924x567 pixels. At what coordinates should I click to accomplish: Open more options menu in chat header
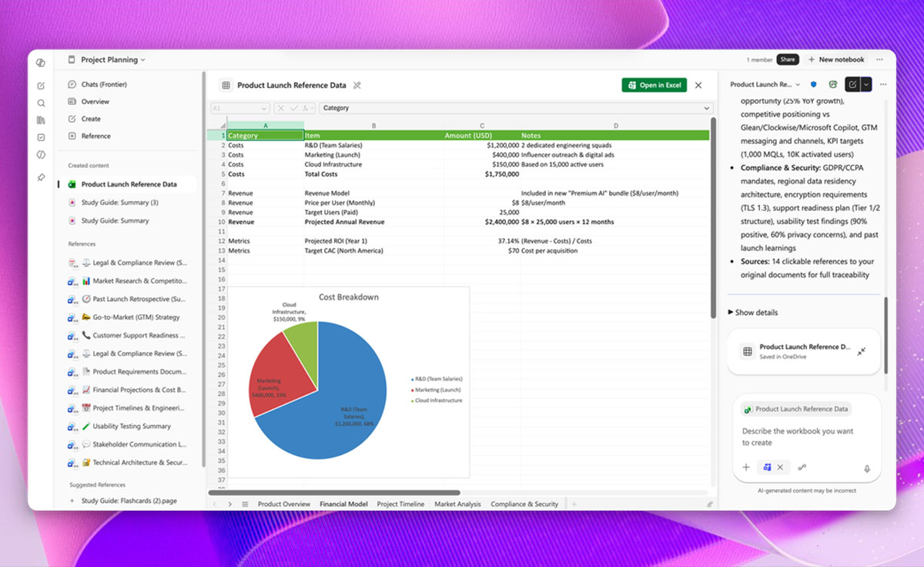(883, 85)
